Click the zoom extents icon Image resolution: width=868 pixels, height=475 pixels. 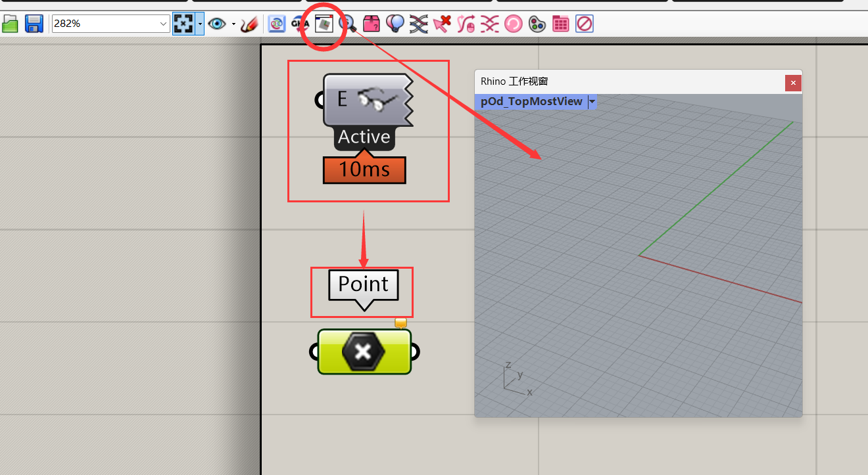(183, 24)
